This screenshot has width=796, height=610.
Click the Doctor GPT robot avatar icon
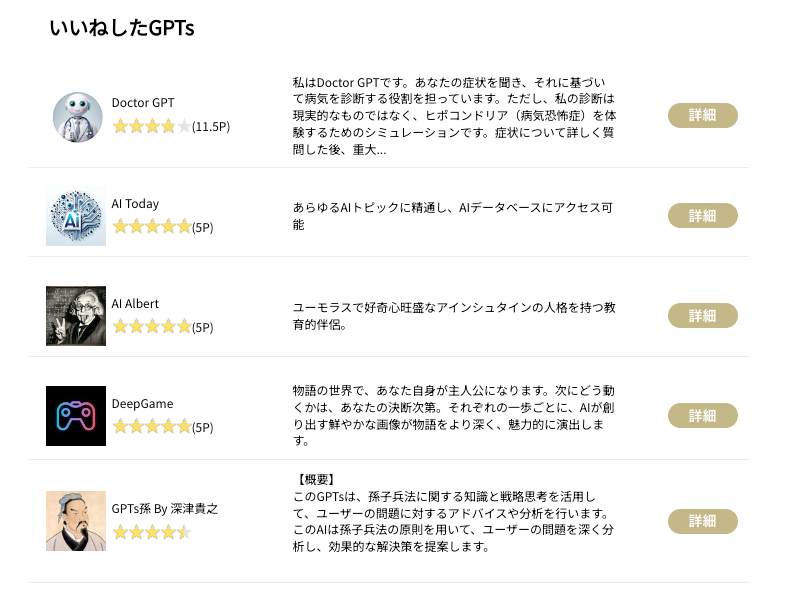tap(77, 117)
